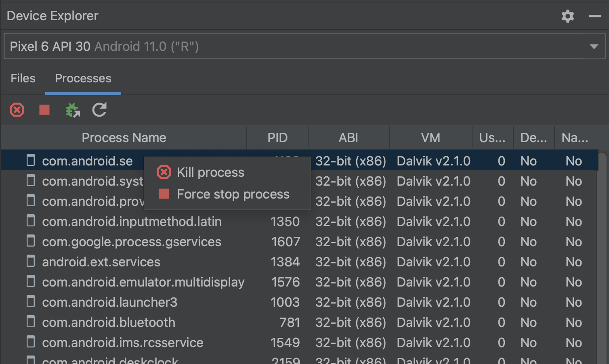This screenshot has width=609, height=364.
Task: Minimize the Device Explorer panel
Action: click(595, 16)
